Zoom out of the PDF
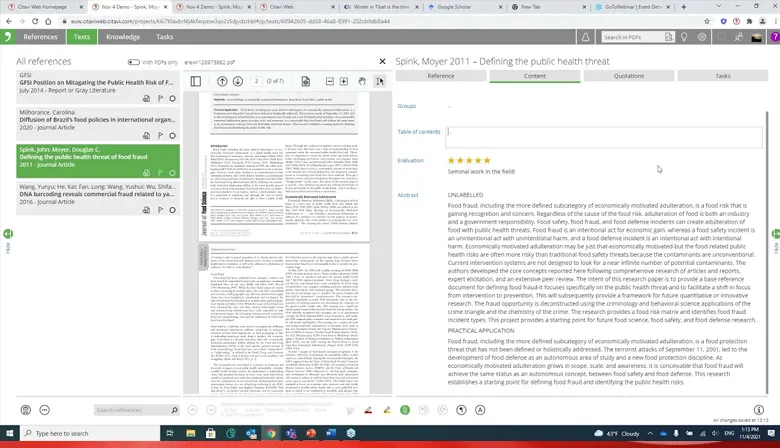The width and height of the screenshot is (780, 448). click(330, 81)
